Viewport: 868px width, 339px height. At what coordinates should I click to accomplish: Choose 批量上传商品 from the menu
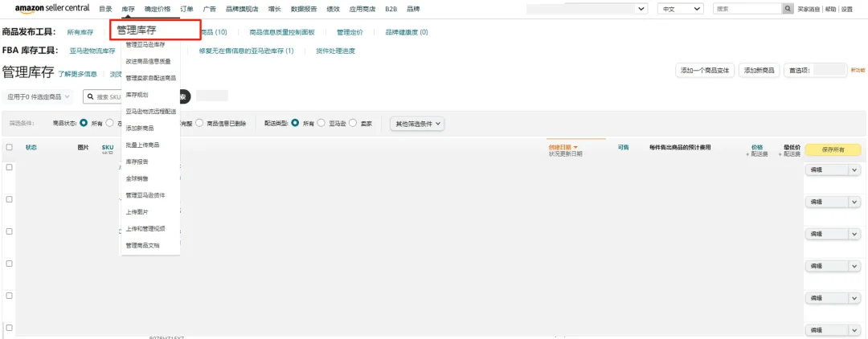coord(142,145)
